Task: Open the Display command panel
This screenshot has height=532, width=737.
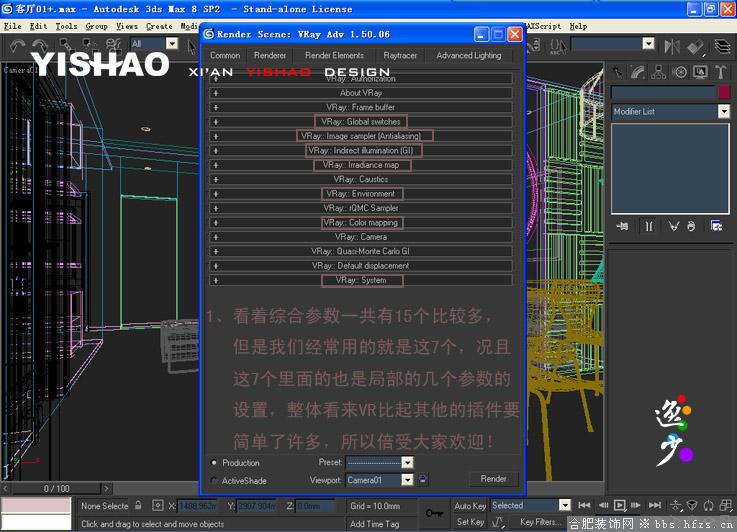Action: 700,72
